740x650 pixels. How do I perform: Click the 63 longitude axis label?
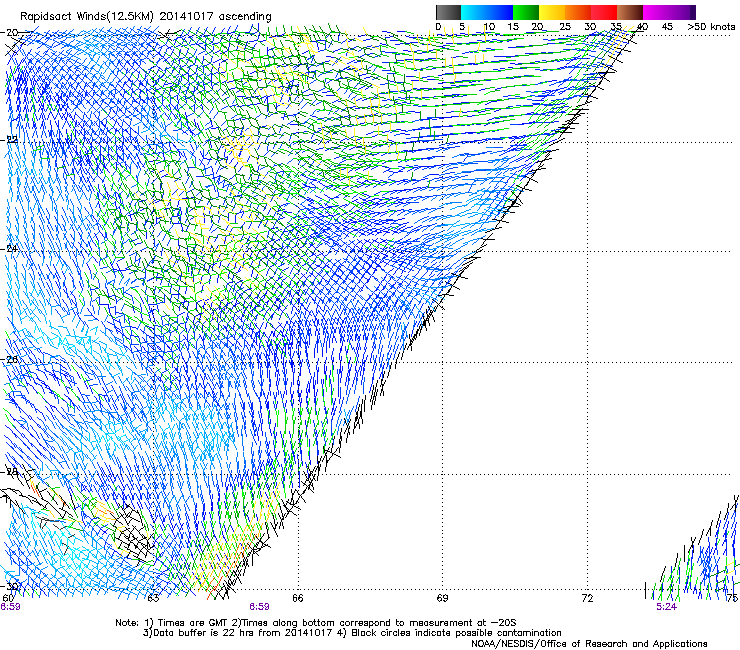[153, 599]
